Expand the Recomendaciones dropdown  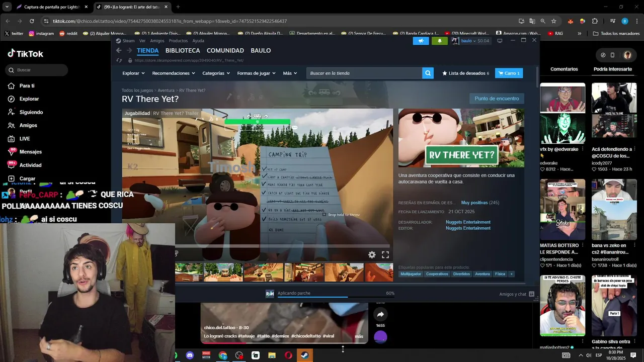[174, 73]
